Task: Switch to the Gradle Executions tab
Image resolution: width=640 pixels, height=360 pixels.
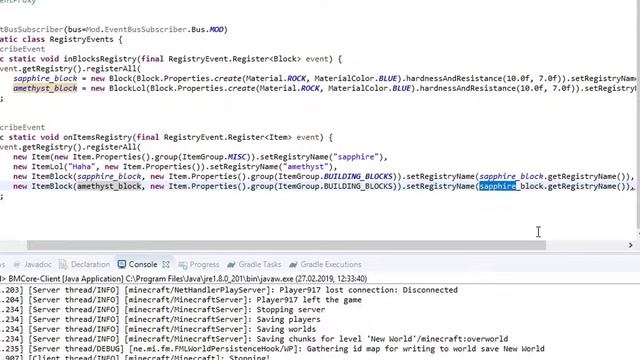Action: tap(325, 264)
